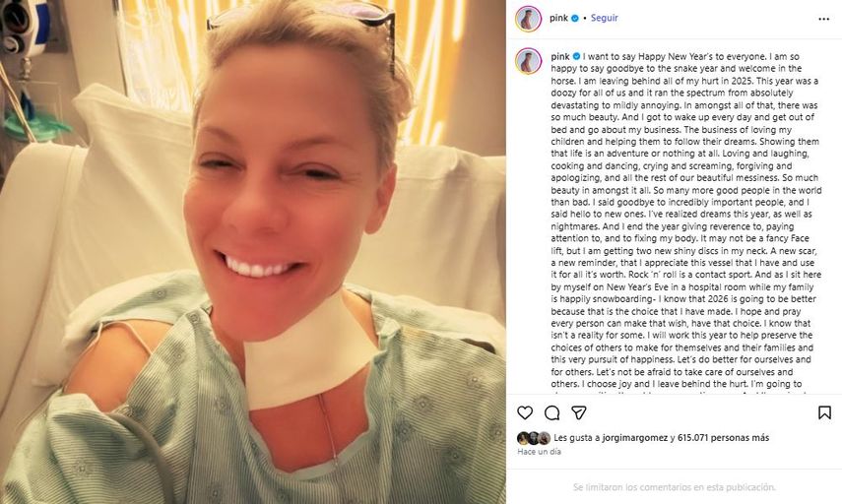This screenshot has height=504, width=842.
Task: Click the Se limitaron los comentarios notice
Action: (674, 487)
